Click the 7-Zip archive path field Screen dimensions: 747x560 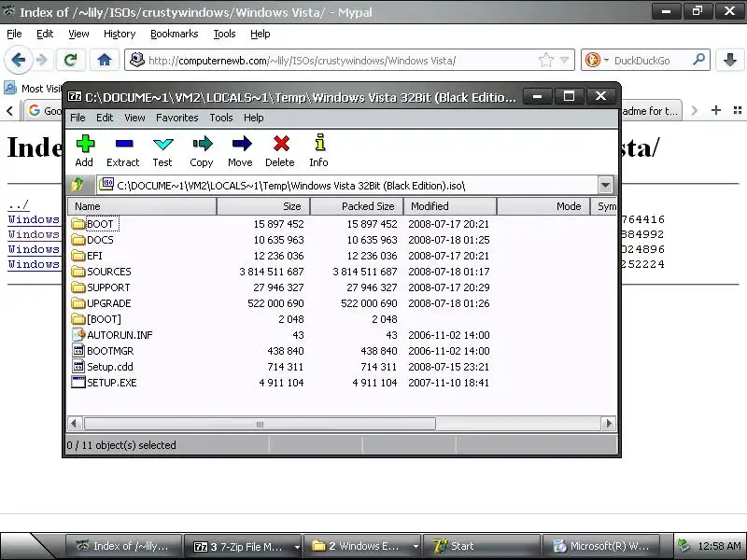(355, 185)
